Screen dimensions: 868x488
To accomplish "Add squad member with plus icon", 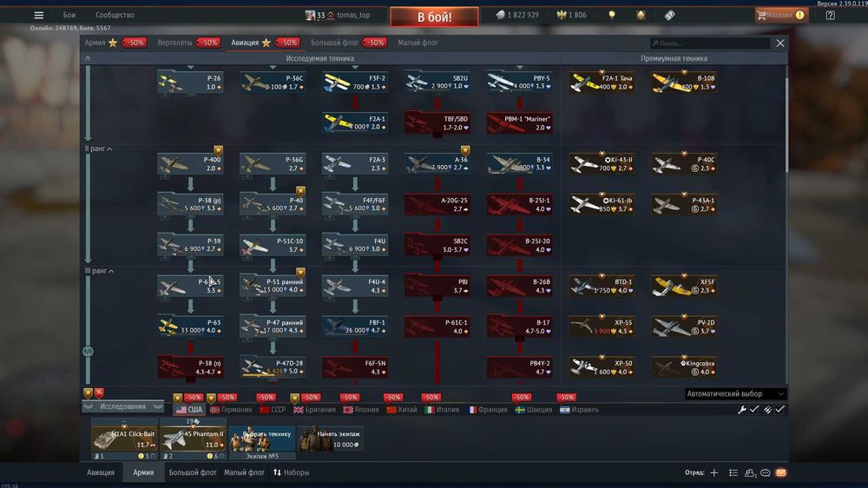I will (714, 472).
